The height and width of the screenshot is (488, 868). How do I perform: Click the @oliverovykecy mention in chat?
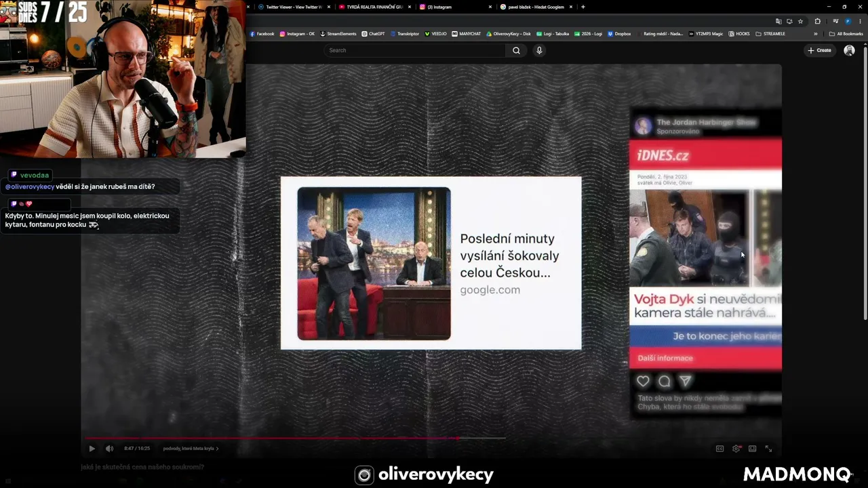[30, 186]
